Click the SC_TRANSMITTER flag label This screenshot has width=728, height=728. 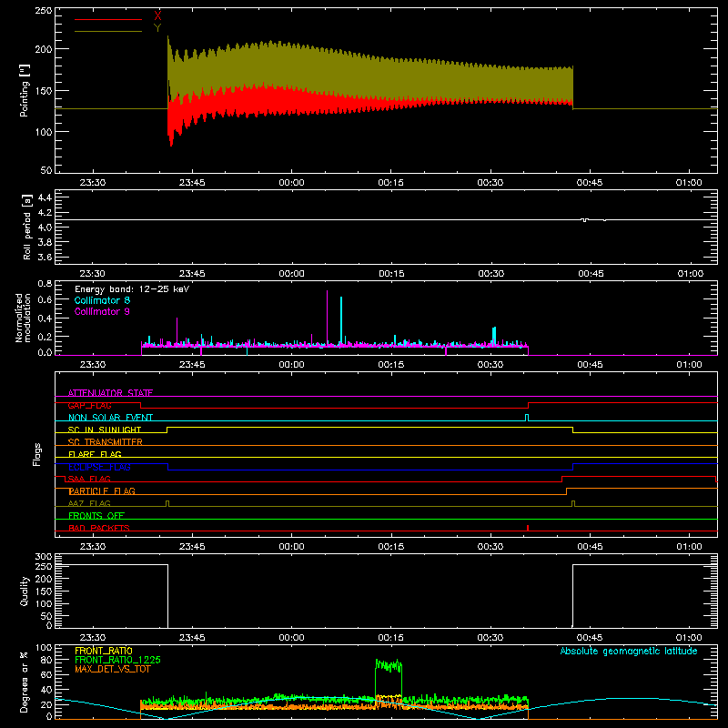point(105,442)
